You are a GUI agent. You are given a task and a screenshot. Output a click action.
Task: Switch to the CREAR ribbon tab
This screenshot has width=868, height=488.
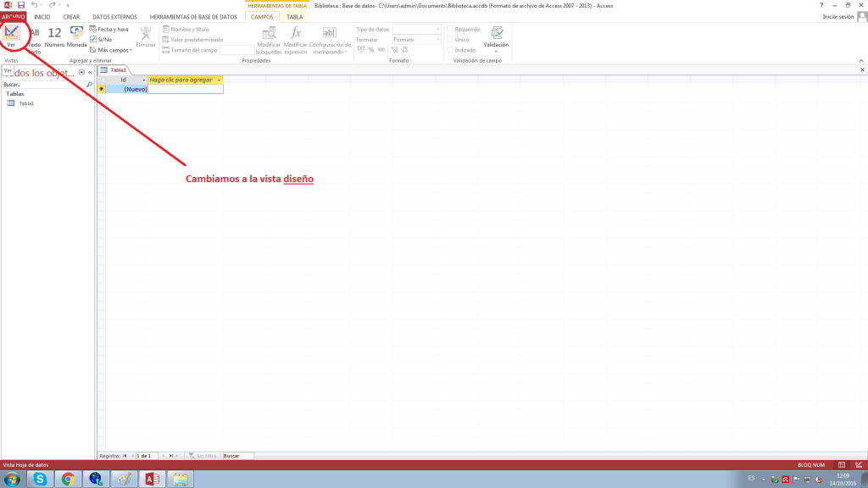click(x=71, y=17)
